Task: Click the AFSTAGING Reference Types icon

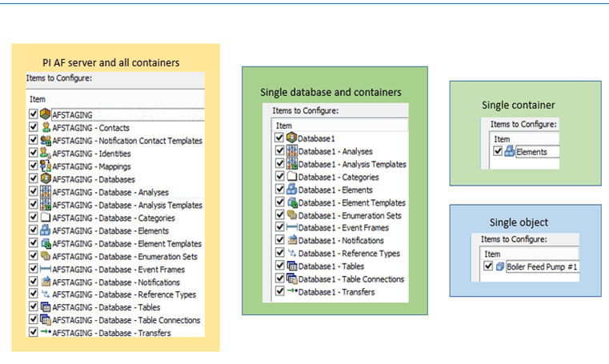Action: (46, 294)
